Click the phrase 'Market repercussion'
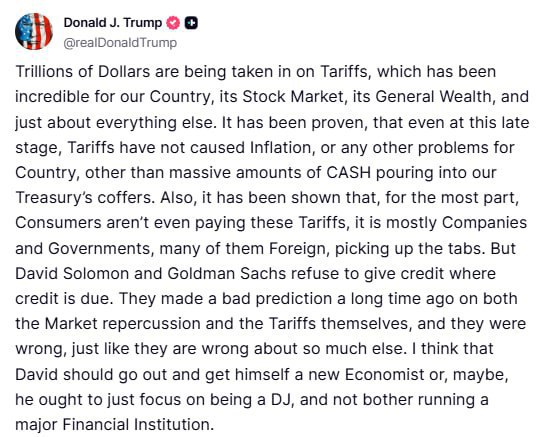 122,324
